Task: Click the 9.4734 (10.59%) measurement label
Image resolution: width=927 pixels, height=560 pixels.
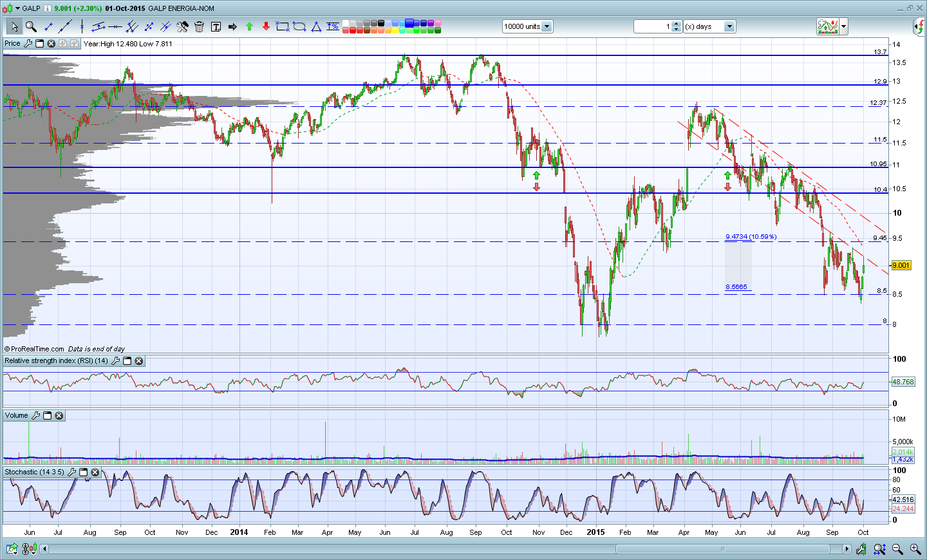Action: [x=751, y=237]
